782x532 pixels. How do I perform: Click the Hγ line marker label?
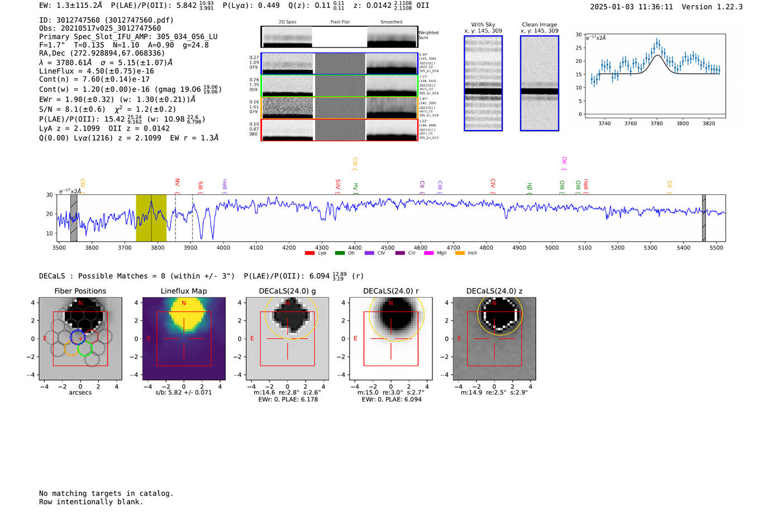coord(355,188)
